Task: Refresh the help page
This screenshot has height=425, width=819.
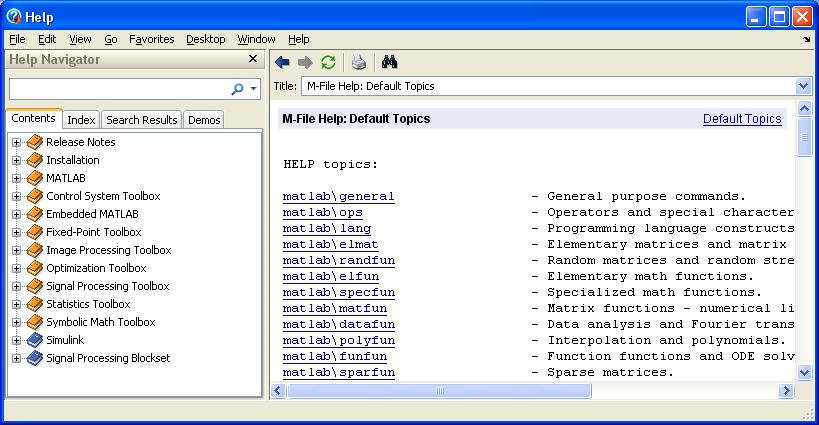Action: click(328, 63)
